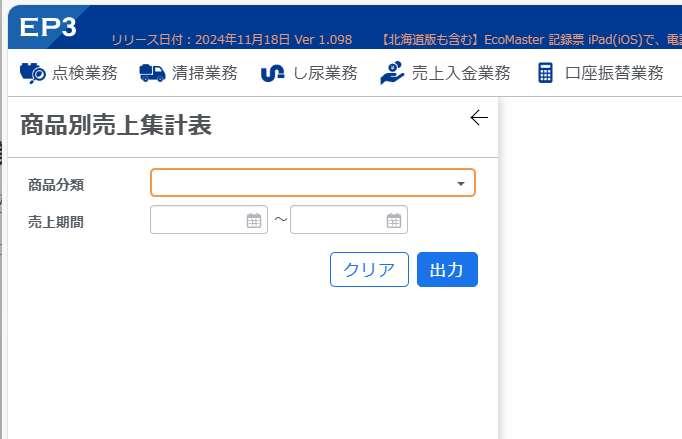This screenshot has height=439, width=682.
Task: Expand the 商品分類 dropdown arrow
Action: (x=461, y=184)
